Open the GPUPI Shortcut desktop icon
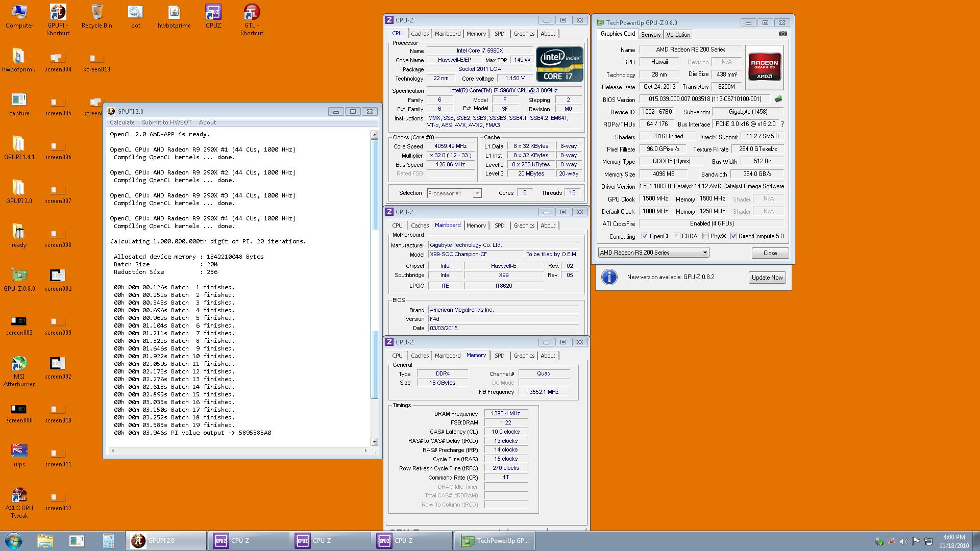Image resolution: width=980 pixels, height=551 pixels. tap(58, 20)
